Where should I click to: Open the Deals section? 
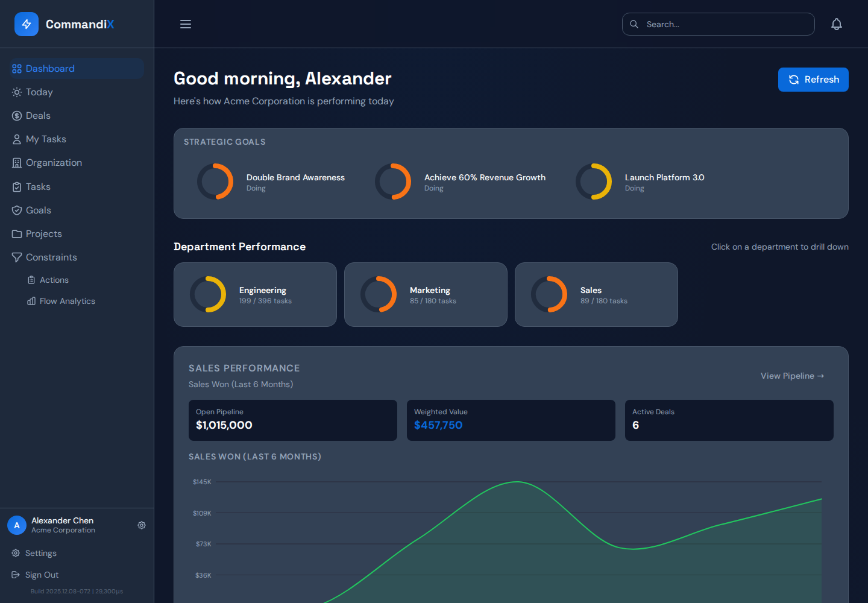[x=77, y=116]
